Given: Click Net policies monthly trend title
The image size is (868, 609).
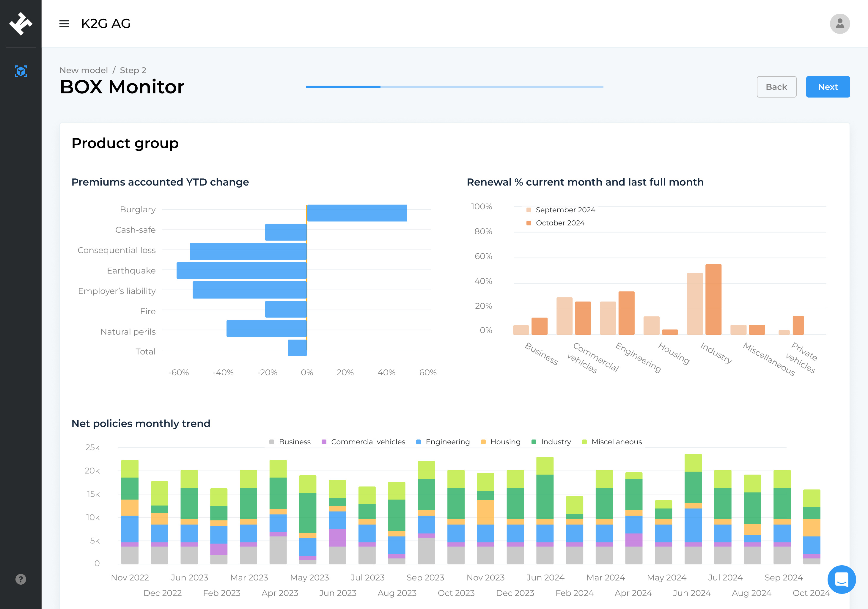Looking at the screenshot, I should pyautogui.click(x=141, y=423).
